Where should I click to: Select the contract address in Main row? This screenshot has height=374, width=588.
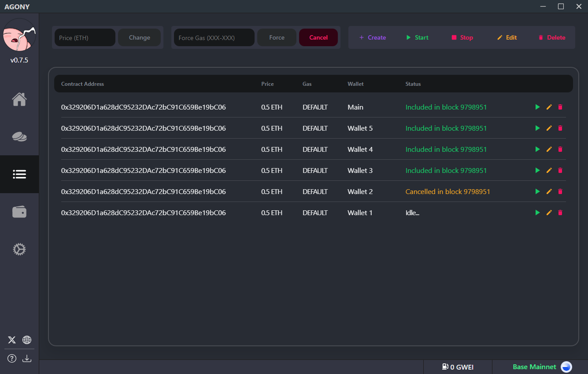pyautogui.click(x=144, y=107)
